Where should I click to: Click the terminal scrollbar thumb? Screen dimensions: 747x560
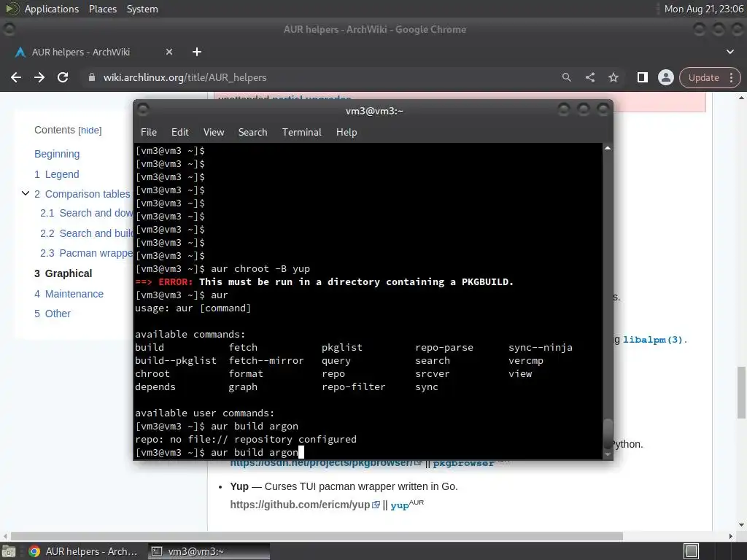pos(608,433)
